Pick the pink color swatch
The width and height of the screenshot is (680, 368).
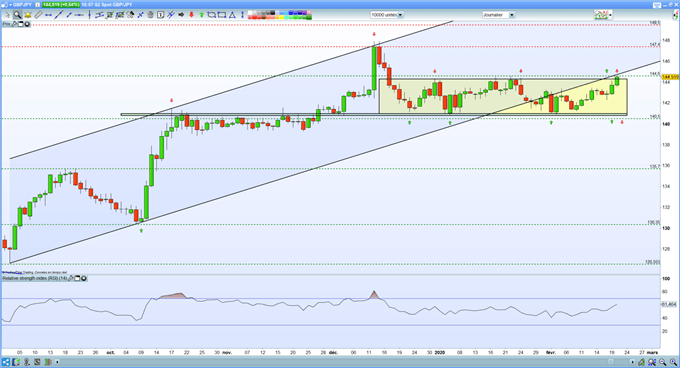[309, 13]
